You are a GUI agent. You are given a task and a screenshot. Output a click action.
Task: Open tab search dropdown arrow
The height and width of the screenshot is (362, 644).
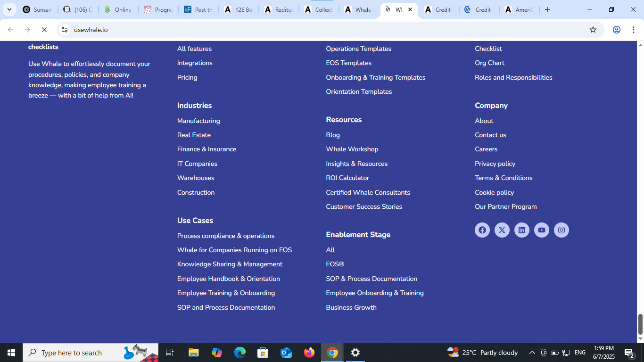tap(9, 9)
